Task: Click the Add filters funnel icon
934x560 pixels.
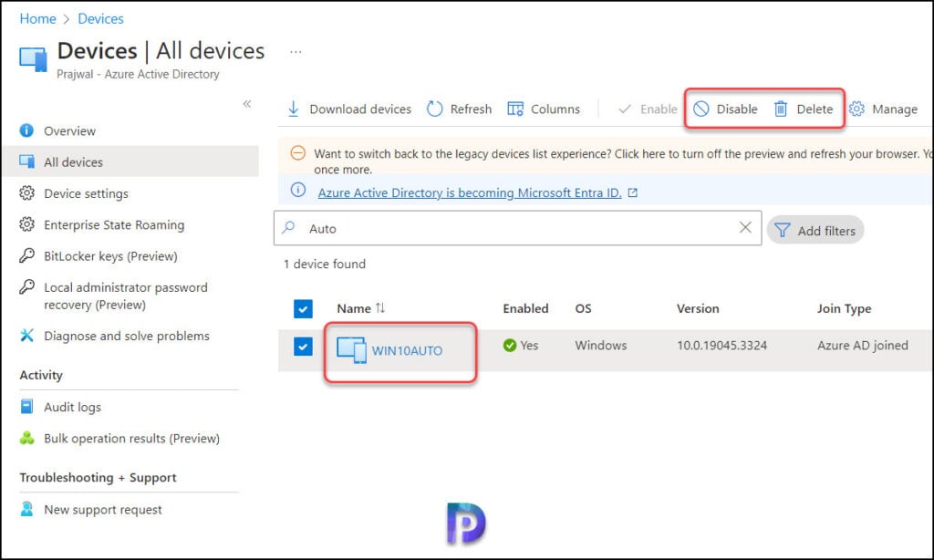Action: tap(782, 231)
